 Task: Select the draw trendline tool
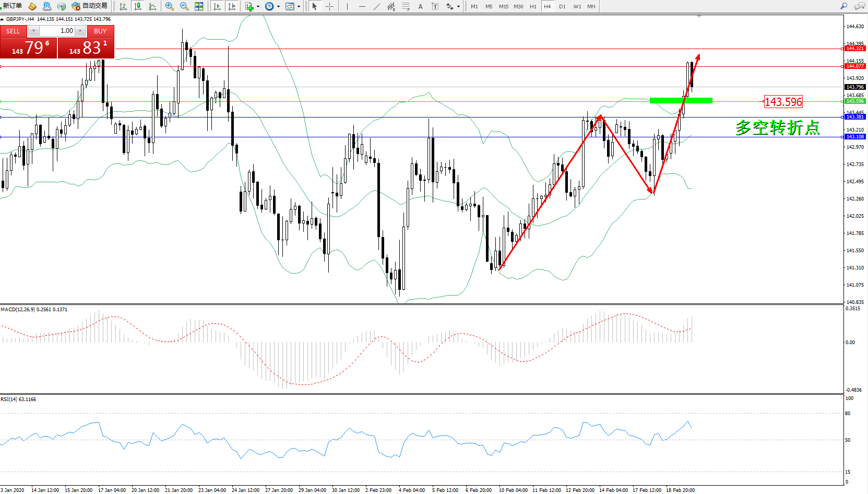point(377,6)
